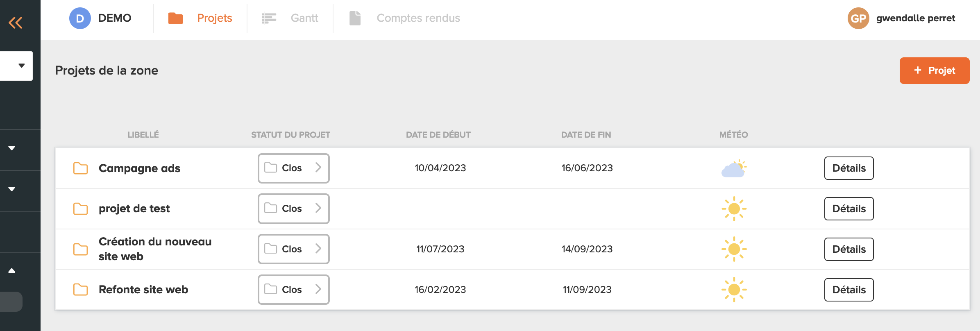Open Détails for projet de test
This screenshot has width=980, height=331.
coord(849,209)
